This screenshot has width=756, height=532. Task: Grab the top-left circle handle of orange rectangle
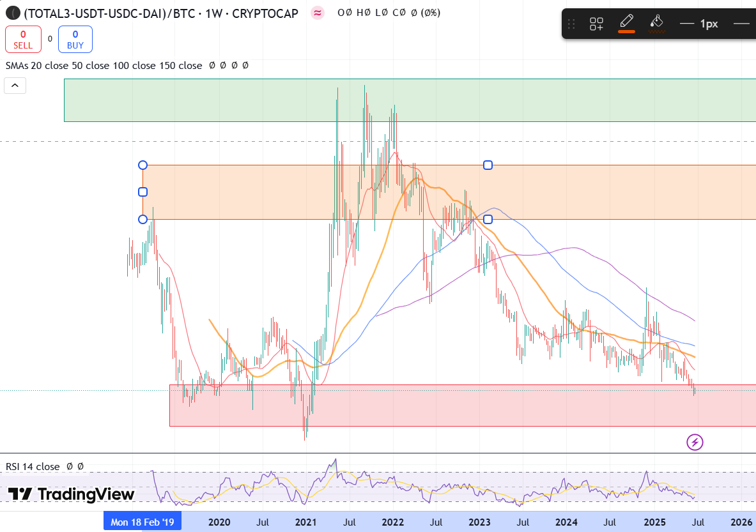pos(143,165)
